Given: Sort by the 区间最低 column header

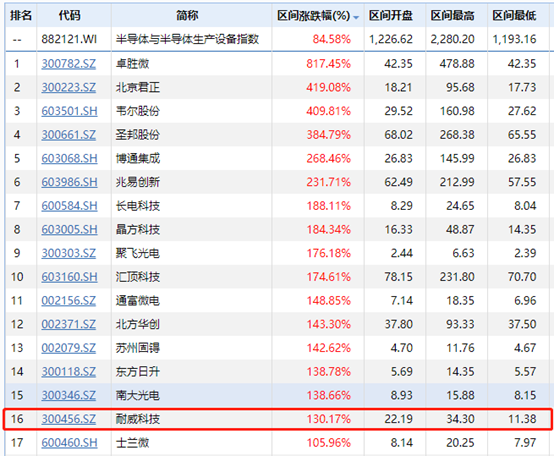Looking at the screenshot, I should point(514,16).
